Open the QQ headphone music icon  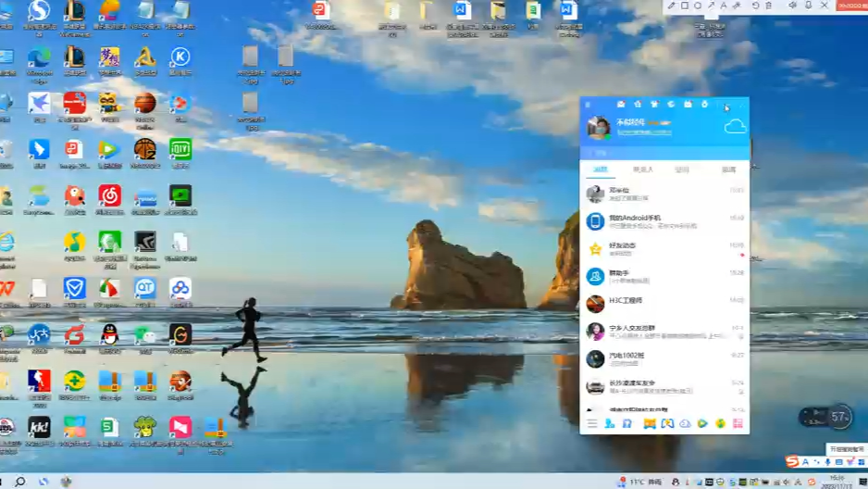(x=627, y=423)
